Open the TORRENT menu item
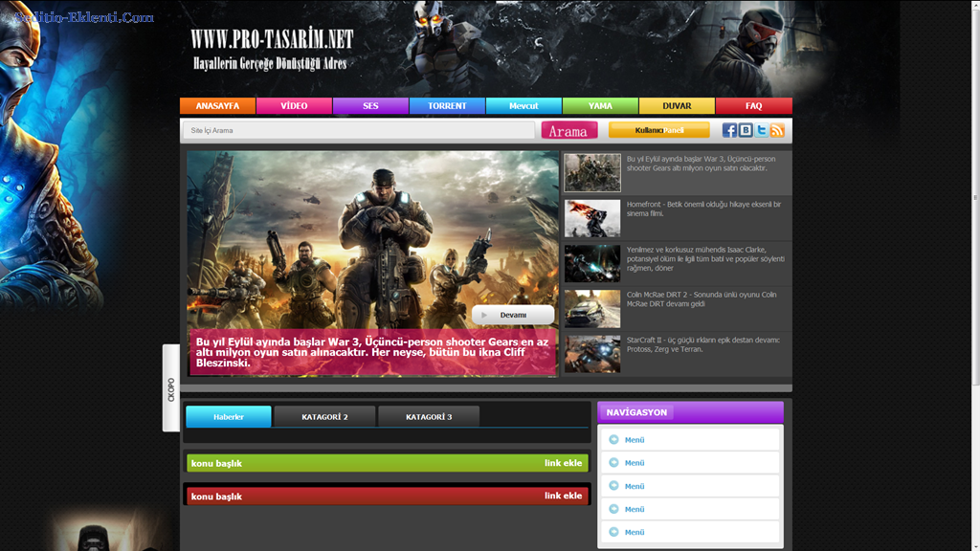The width and height of the screenshot is (980, 551). (447, 105)
